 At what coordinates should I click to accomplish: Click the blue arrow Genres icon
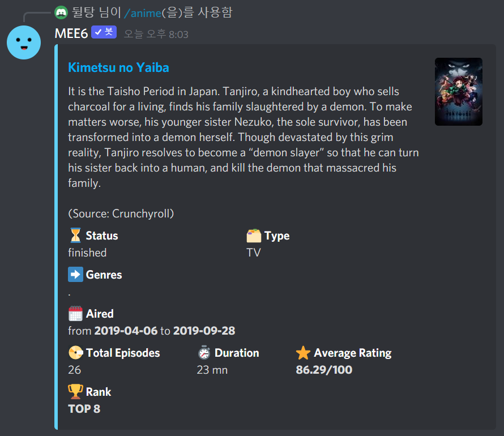(x=75, y=275)
